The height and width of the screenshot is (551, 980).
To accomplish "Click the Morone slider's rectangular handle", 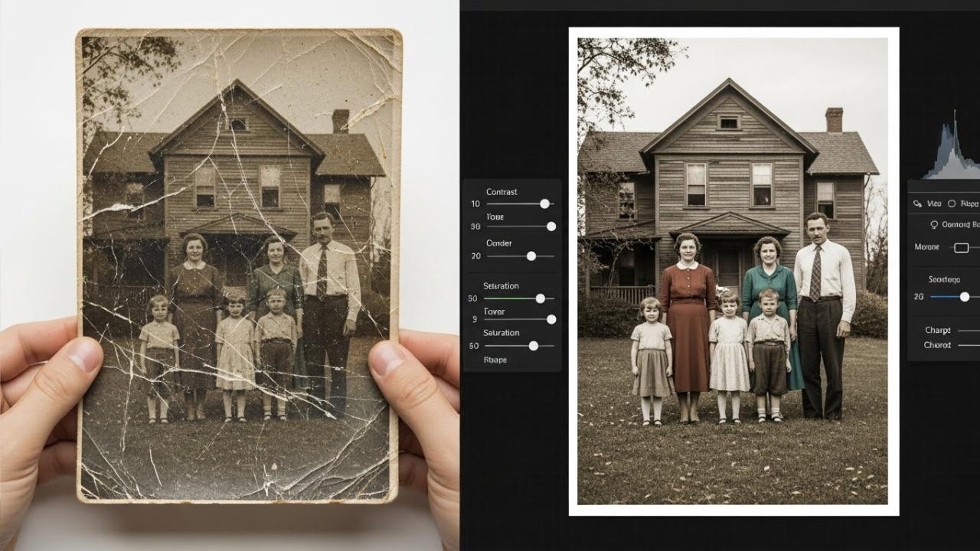I will click(x=961, y=248).
